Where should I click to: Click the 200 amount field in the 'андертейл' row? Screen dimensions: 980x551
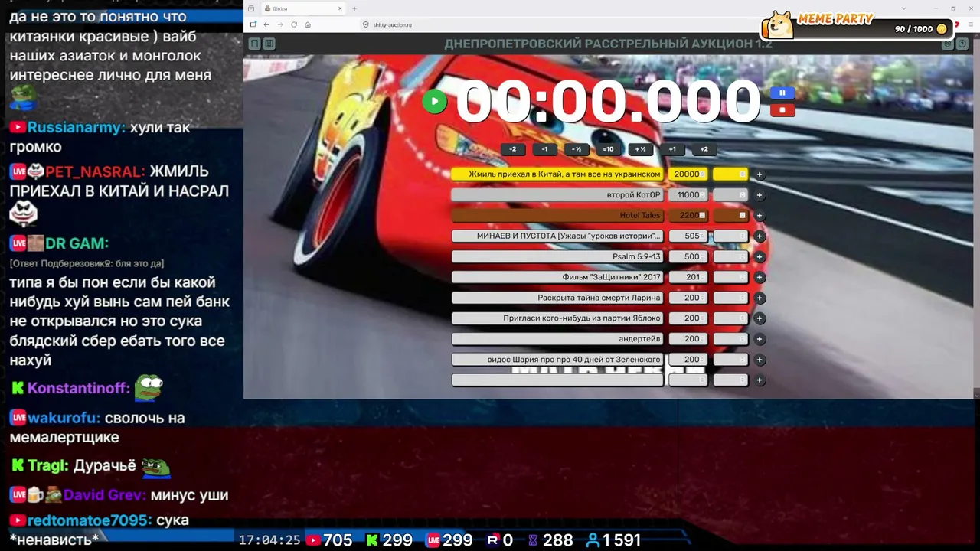point(688,339)
